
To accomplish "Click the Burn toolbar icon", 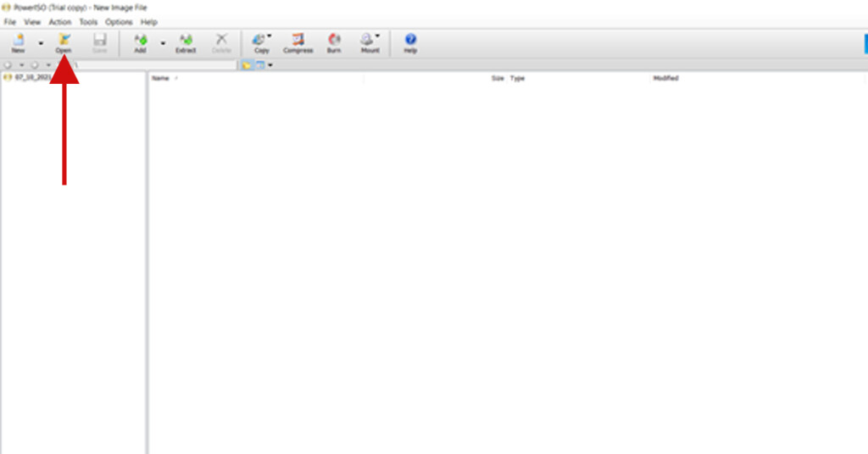I will (x=334, y=42).
